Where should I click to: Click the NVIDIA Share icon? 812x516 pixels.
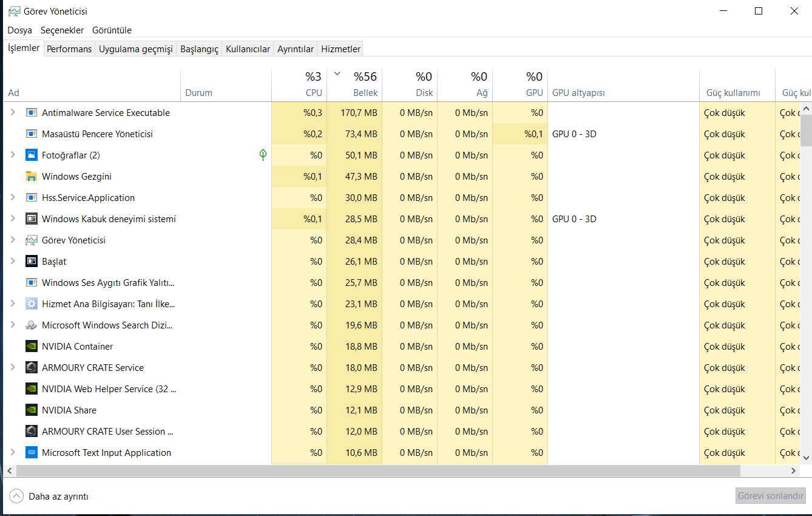(x=32, y=410)
